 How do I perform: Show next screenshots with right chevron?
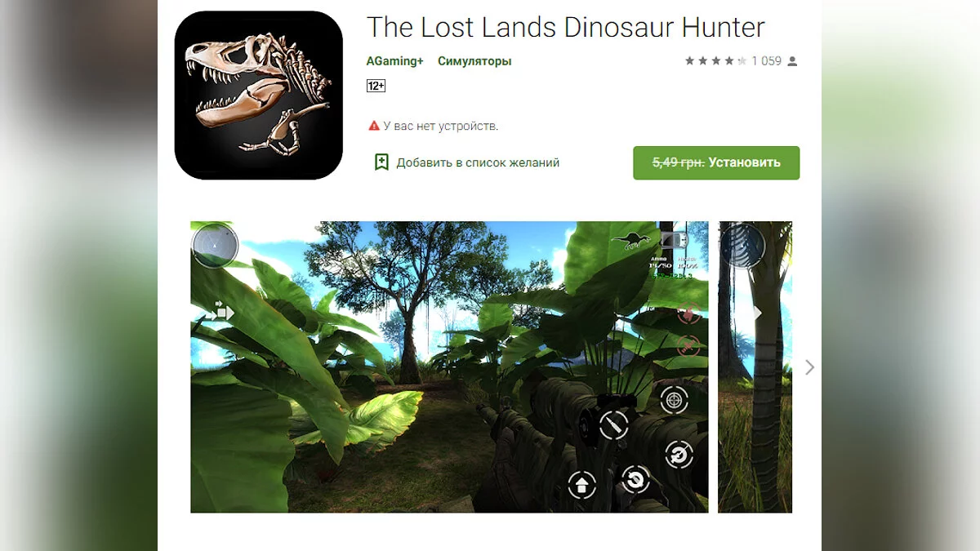(809, 367)
